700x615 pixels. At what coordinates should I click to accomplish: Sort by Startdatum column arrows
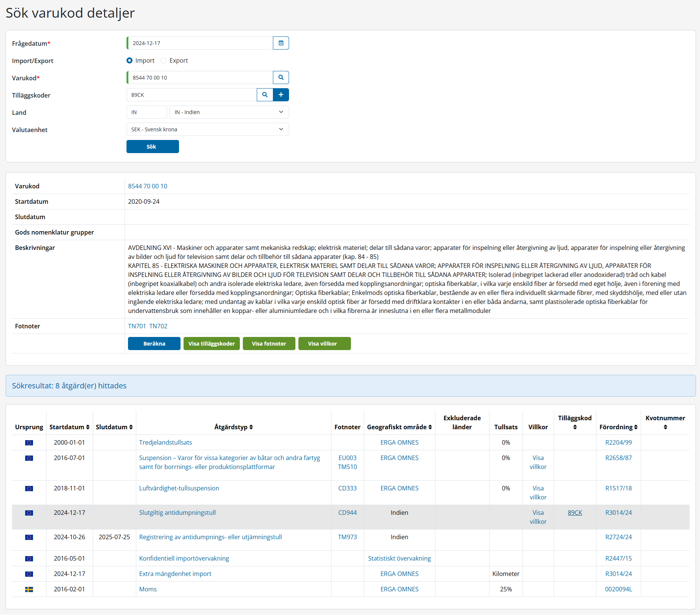88,427
